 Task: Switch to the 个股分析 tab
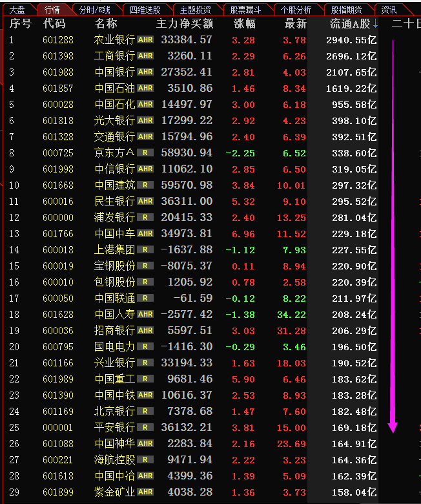point(296,10)
